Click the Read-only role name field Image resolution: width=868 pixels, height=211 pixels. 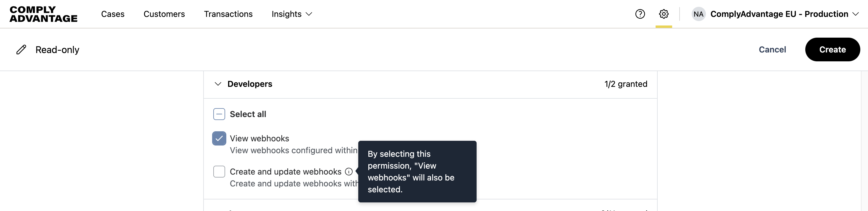point(57,49)
